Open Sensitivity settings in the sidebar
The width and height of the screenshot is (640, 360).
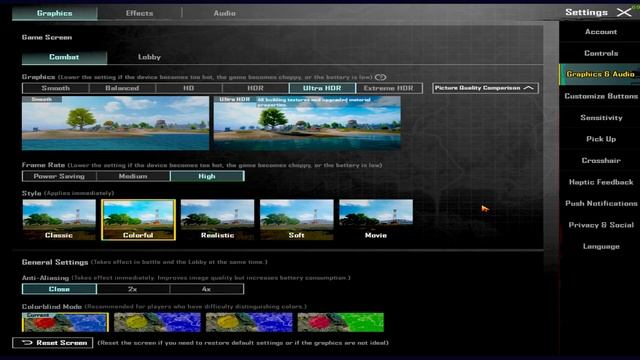[600, 118]
